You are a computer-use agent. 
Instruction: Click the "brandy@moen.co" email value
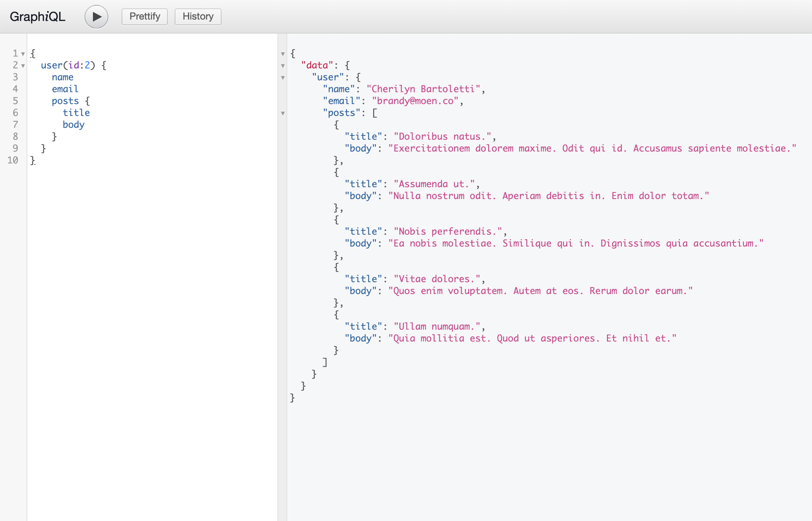[415, 101]
